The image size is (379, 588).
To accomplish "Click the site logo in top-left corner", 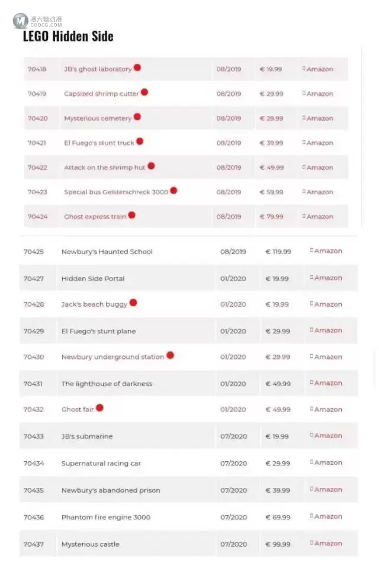I will [x=37, y=21].
